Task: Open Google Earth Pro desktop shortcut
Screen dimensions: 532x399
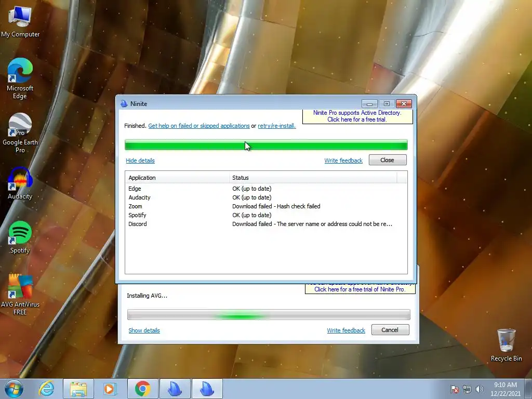Action: click(x=20, y=132)
